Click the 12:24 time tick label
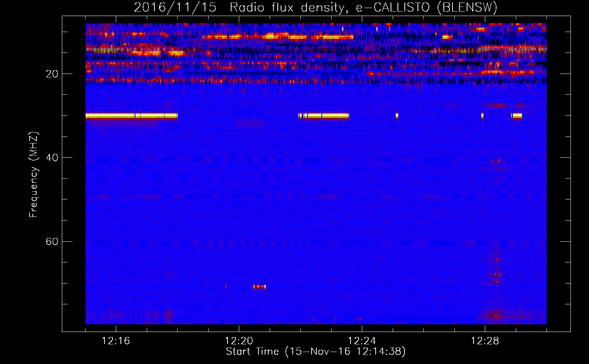The image size is (589, 364). point(362,341)
